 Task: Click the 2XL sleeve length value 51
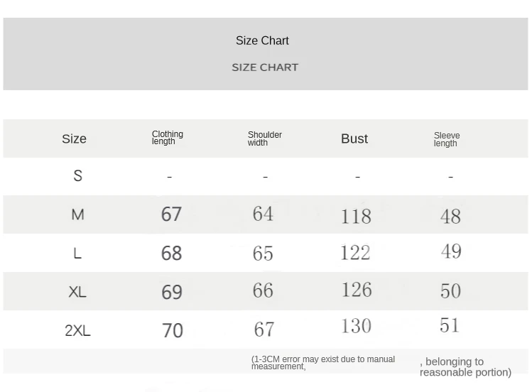[450, 325]
